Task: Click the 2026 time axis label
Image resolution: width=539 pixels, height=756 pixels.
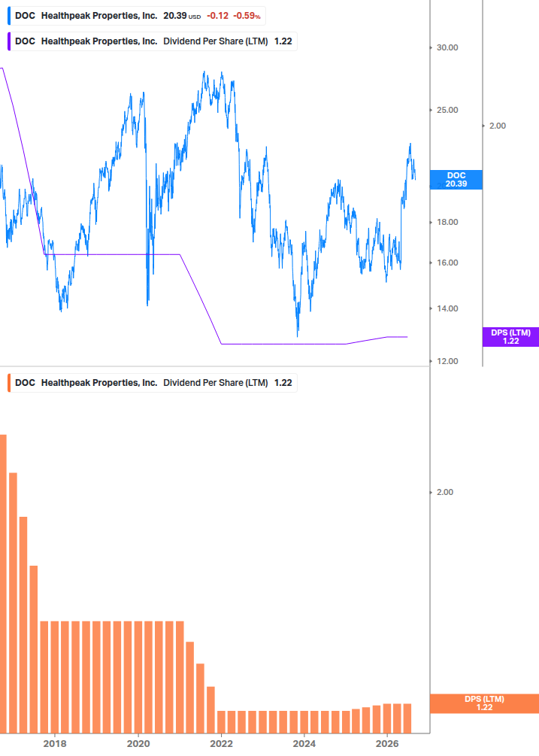Action: coord(387,743)
